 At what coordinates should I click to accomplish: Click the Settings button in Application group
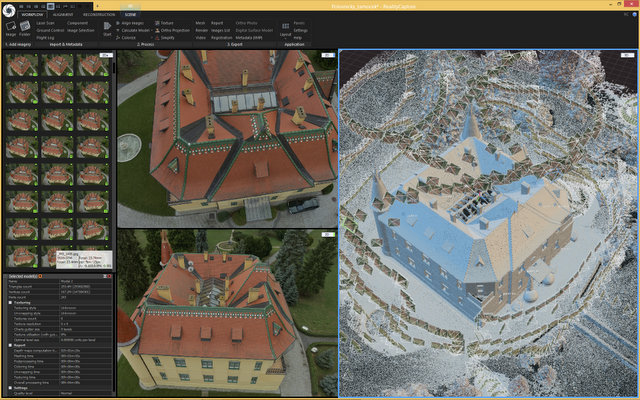tap(301, 29)
